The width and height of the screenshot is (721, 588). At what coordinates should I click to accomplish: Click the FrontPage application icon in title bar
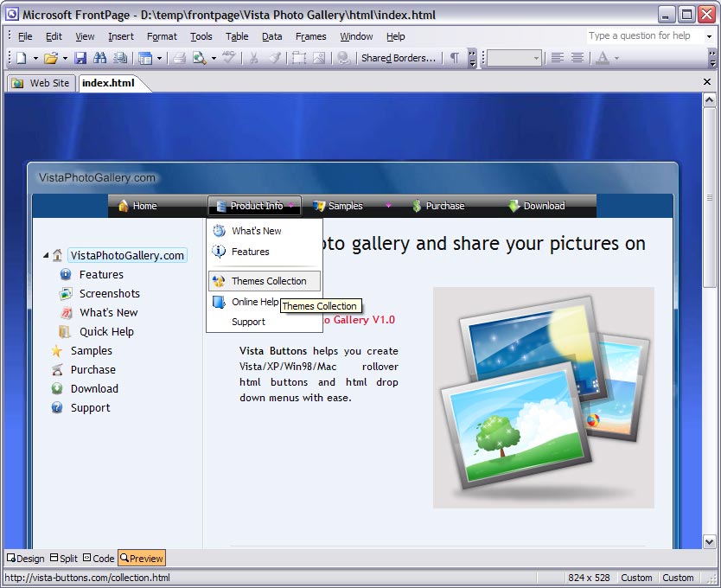(12, 14)
